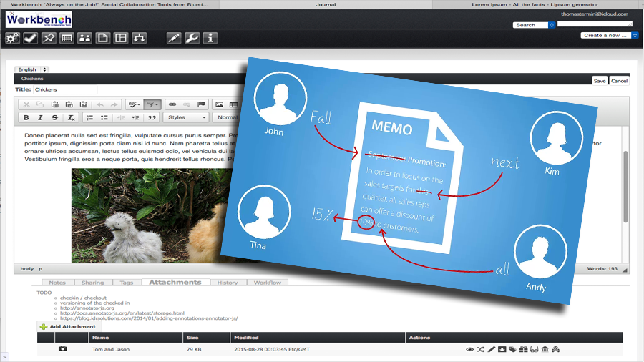The width and height of the screenshot is (644, 362).
Task: Open the wrench tools icon in main toolbar
Action: coord(192,38)
